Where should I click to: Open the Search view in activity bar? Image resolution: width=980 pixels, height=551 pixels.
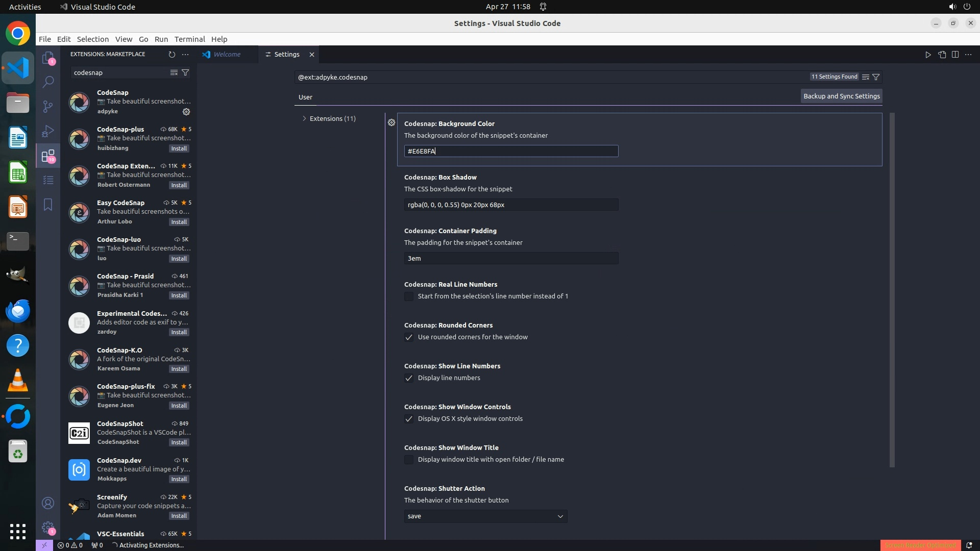(x=48, y=82)
